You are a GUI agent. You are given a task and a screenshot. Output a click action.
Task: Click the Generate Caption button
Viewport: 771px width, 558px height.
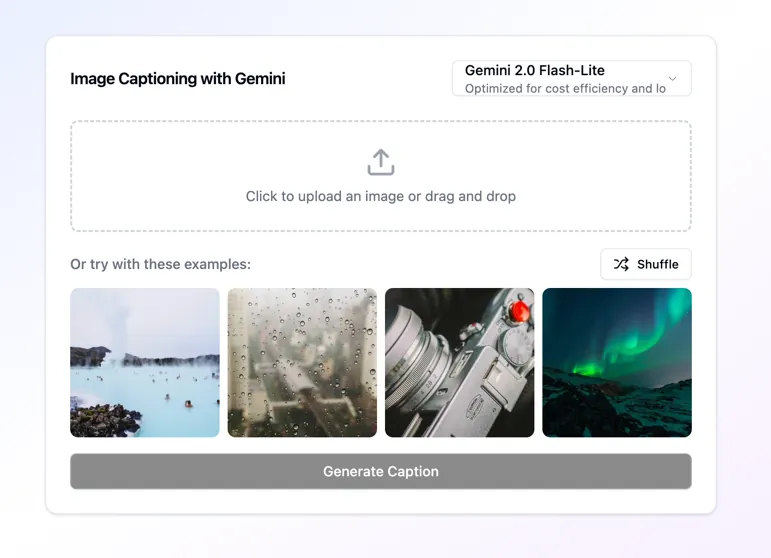380,471
